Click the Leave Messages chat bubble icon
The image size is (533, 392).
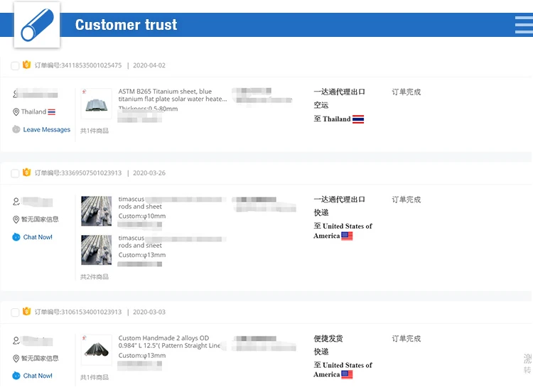pyautogui.click(x=16, y=129)
